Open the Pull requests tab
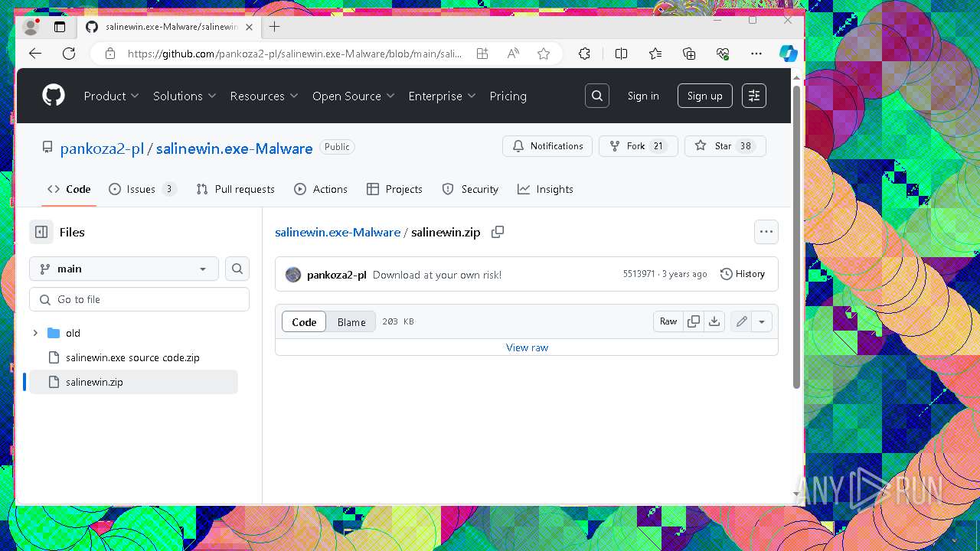The height and width of the screenshot is (551, 980). tap(236, 189)
